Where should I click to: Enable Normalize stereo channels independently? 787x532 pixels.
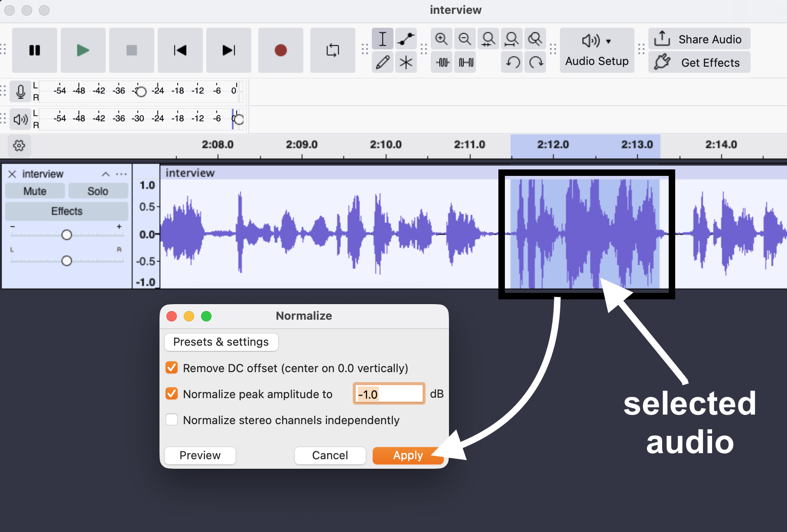coord(172,420)
